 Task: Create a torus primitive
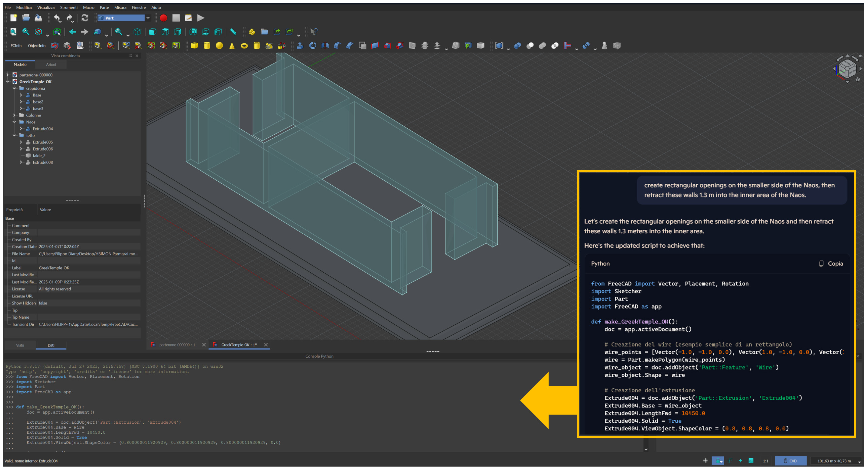click(244, 46)
